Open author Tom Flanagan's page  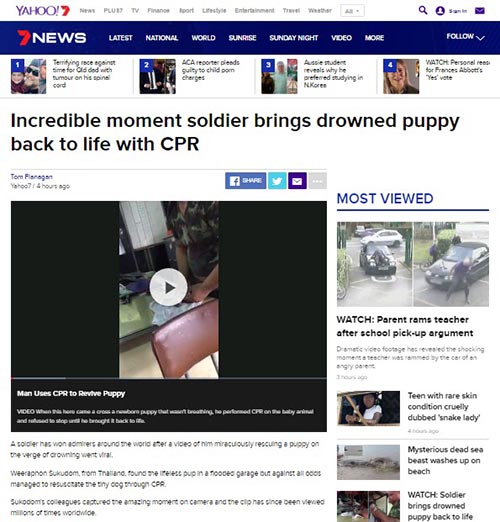coord(32,176)
